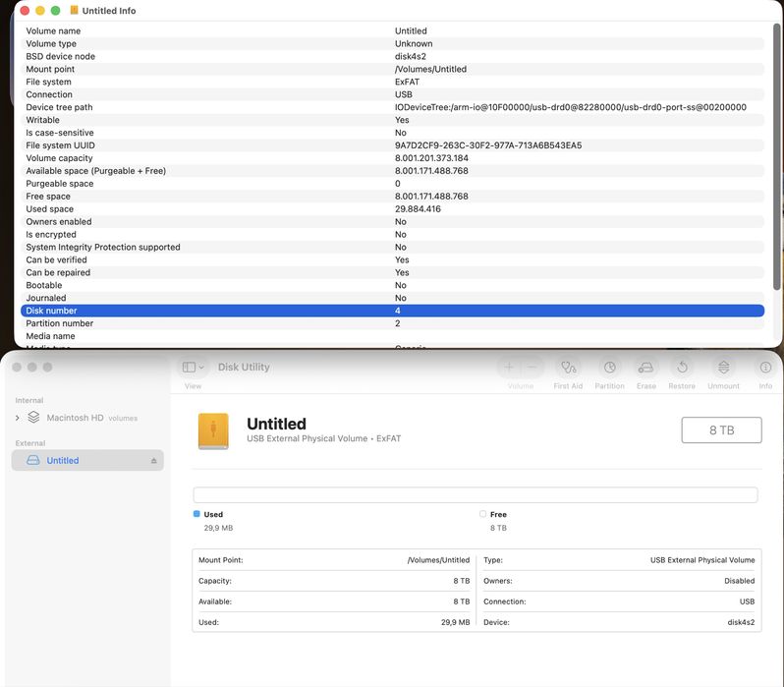Select the Untitled drive in the sidebar
The image size is (784, 687).
[87, 460]
